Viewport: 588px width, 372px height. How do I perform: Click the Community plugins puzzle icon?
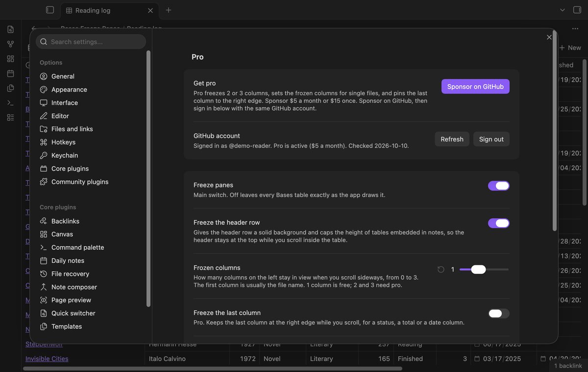[x=44, y=182]
